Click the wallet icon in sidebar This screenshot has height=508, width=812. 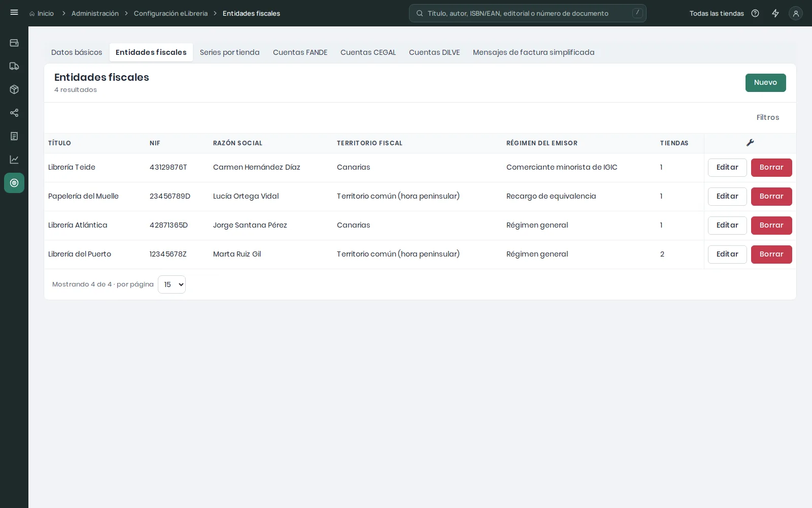pos(14,43)
